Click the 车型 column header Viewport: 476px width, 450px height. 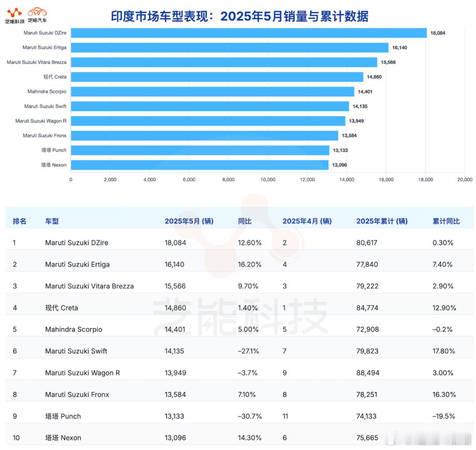click(52, 221)
